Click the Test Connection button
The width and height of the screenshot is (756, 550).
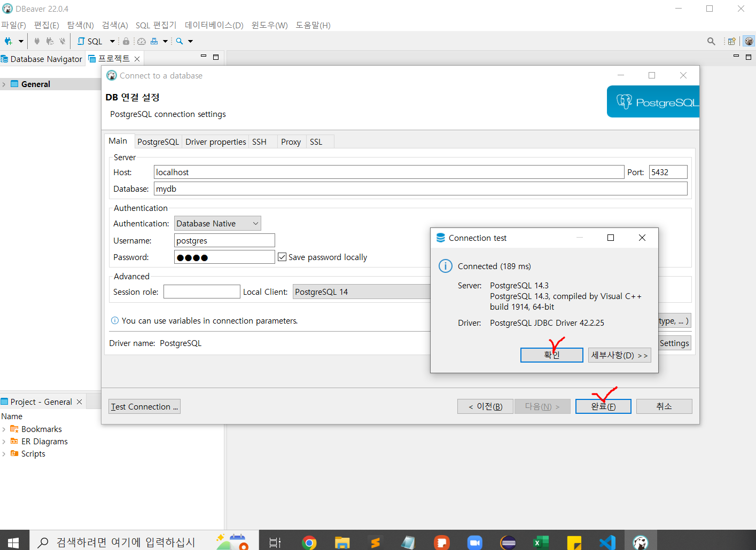pos(144,406)
